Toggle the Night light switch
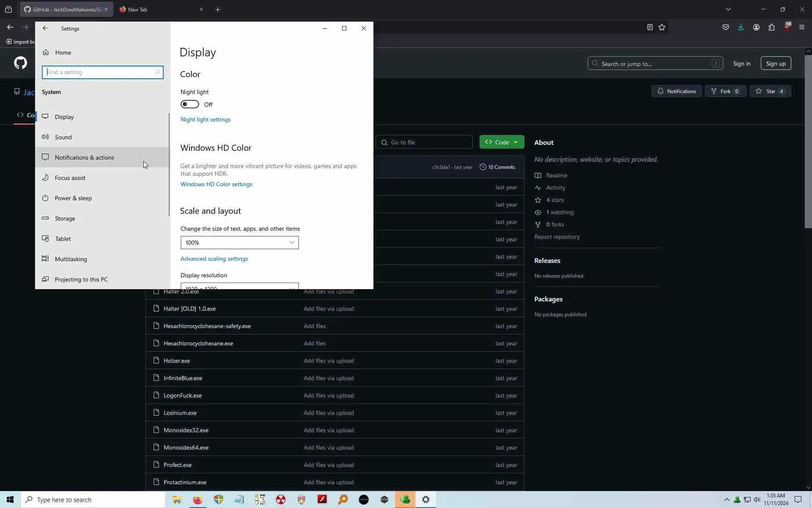 [x=189, y=104]
